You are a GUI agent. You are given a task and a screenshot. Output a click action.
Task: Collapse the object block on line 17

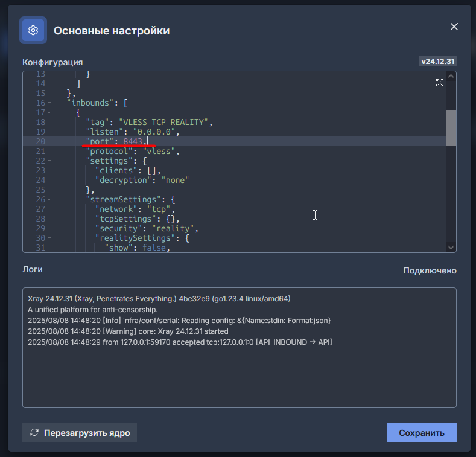(x=49, y=113)
